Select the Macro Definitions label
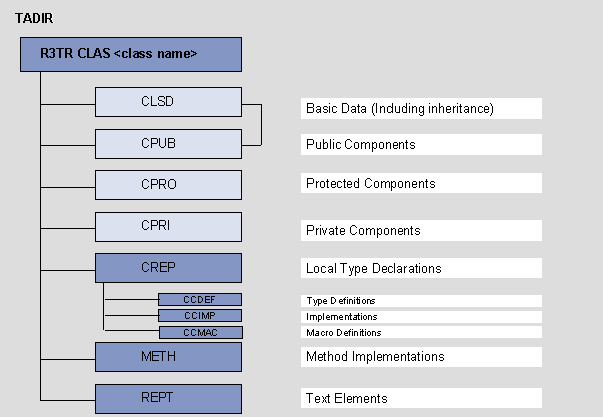 tap(420, 333)
